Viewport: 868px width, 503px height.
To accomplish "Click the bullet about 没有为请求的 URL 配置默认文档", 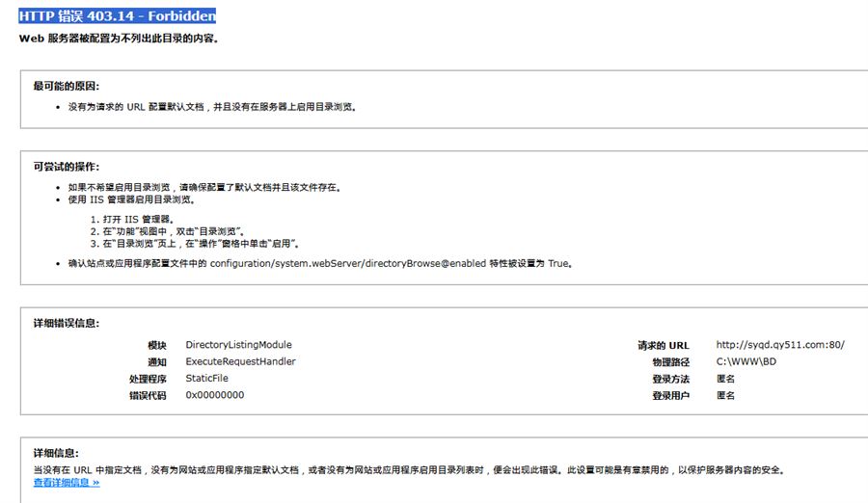I will [x=212, y=107].
